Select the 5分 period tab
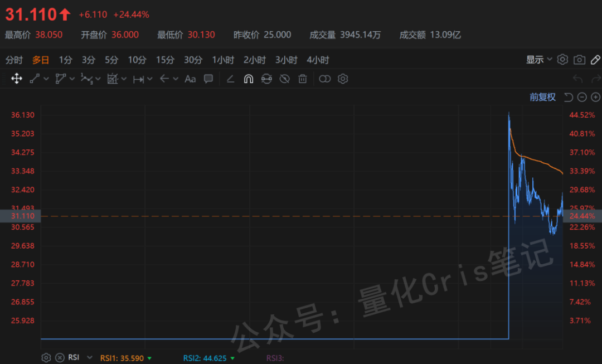Image resolution: width=602 pixels, height=364 pixels. (x=111, y=60)
